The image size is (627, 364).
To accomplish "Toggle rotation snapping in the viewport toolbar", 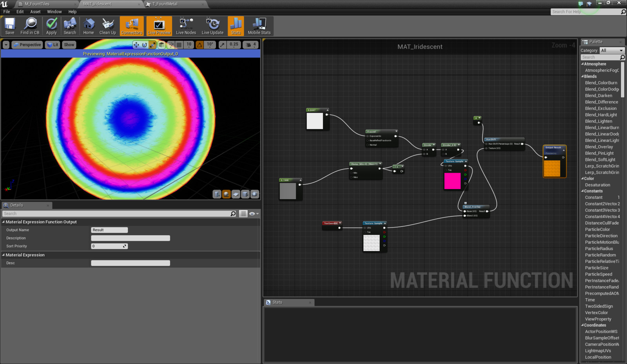I will (199, 45).
